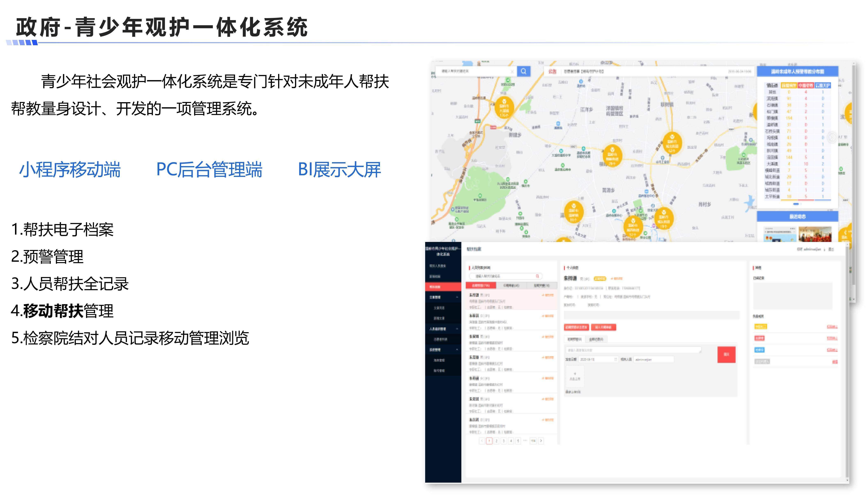The image size is (868, 496).
Task: Click the logout link at top right of the admin panel
Action: tap(831, 249)
